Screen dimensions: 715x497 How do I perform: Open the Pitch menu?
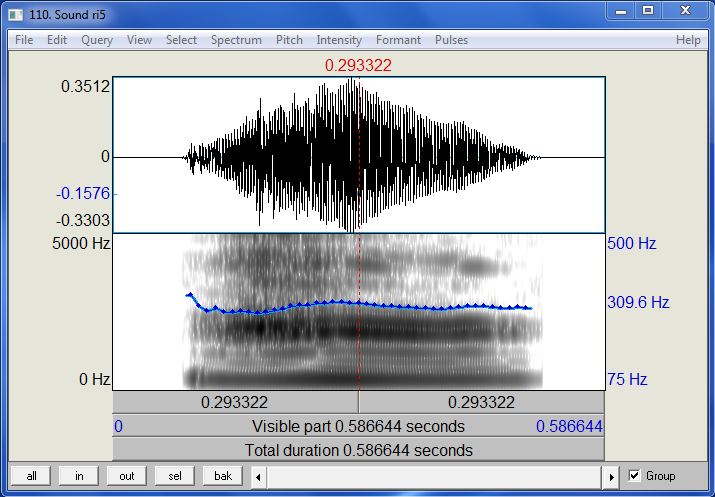pyautogui.click(x=289, y=40)
